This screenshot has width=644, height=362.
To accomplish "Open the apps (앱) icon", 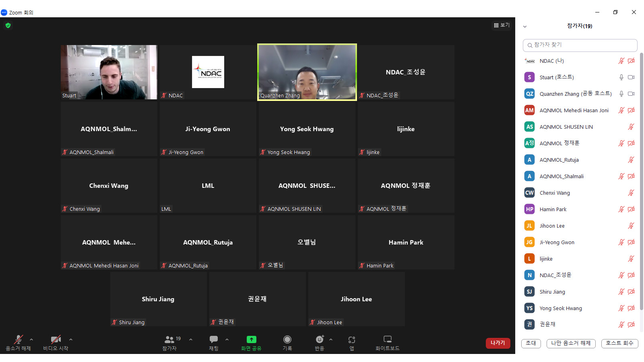I will [x=351, y=339].
